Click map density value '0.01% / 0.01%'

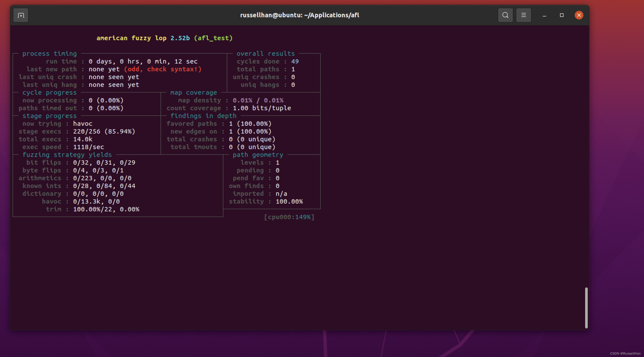coord(258,100)
